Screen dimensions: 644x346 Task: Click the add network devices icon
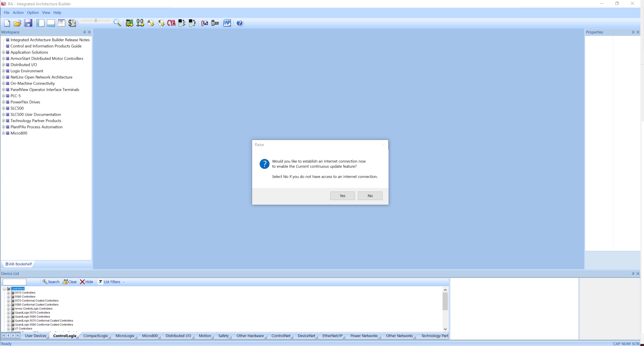click(140, 23)
